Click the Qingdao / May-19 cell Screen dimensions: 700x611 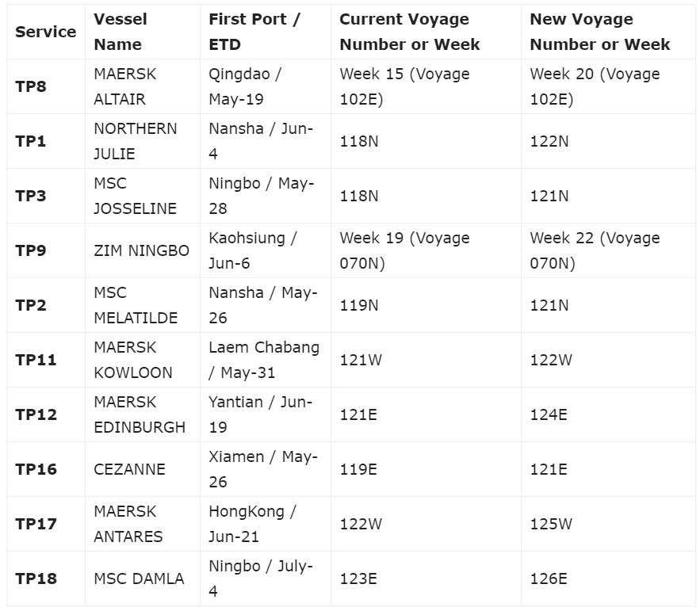tap(245, 86)
